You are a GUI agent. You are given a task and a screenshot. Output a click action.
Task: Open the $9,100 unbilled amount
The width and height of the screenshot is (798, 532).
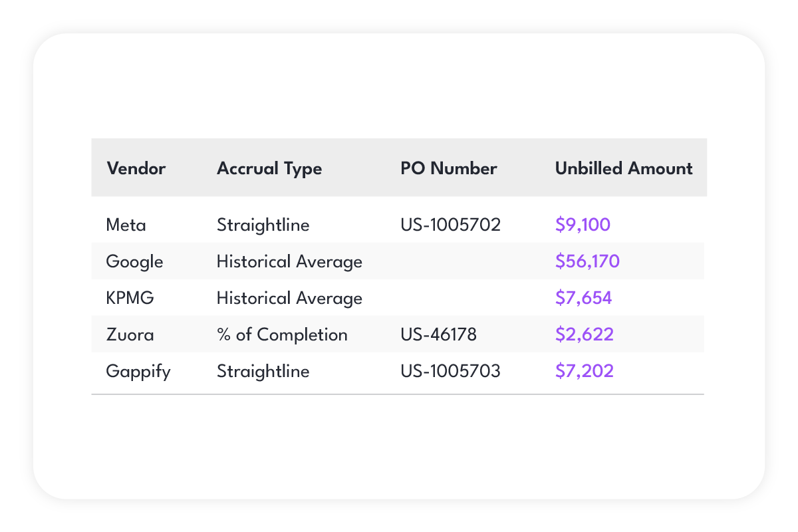point(583,225)
